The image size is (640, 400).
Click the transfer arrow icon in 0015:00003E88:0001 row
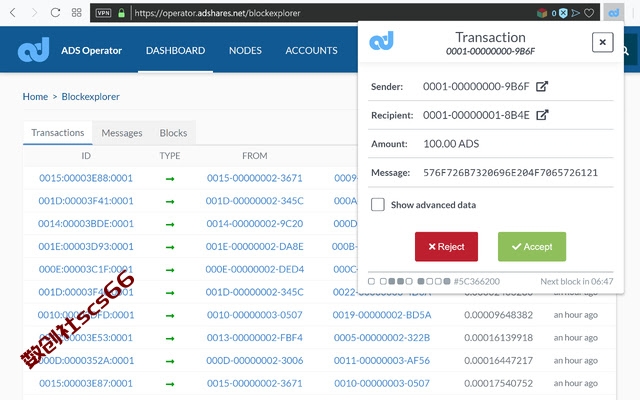(x=170, y=179)
